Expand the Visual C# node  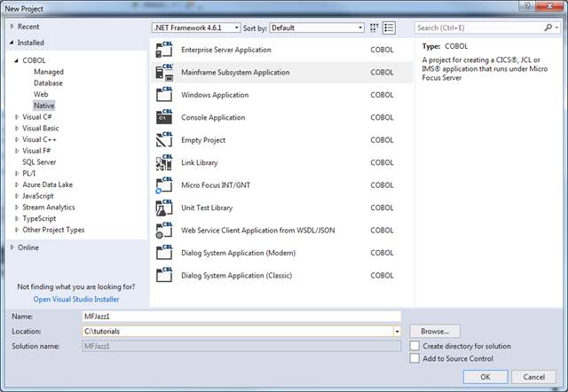[17, 117]
